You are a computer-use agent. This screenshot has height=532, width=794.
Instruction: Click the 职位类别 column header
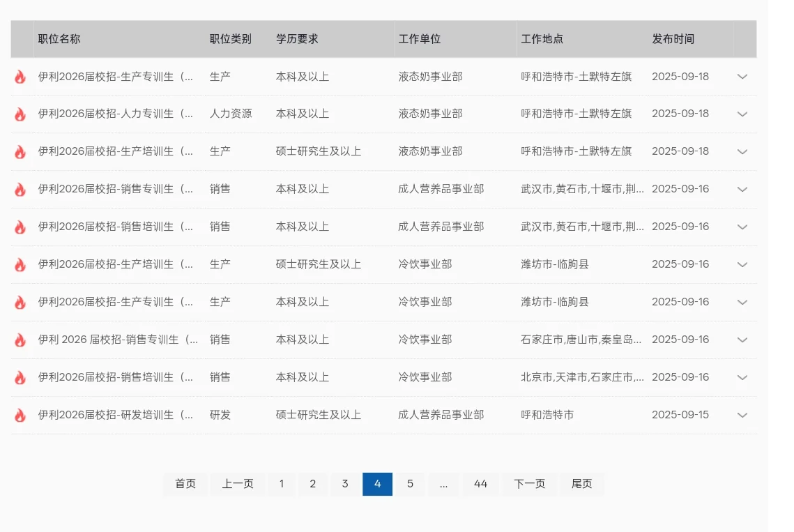pos(231,39)
